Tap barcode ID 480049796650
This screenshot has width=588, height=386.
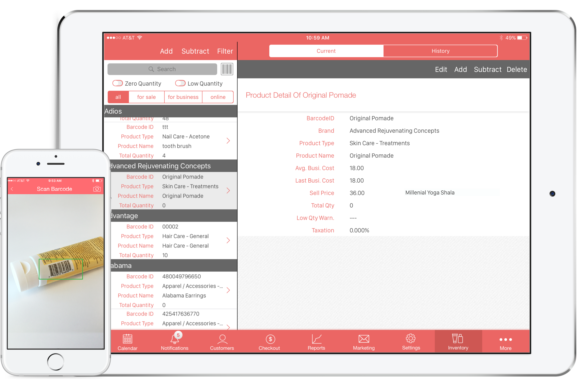pos(182,276)
